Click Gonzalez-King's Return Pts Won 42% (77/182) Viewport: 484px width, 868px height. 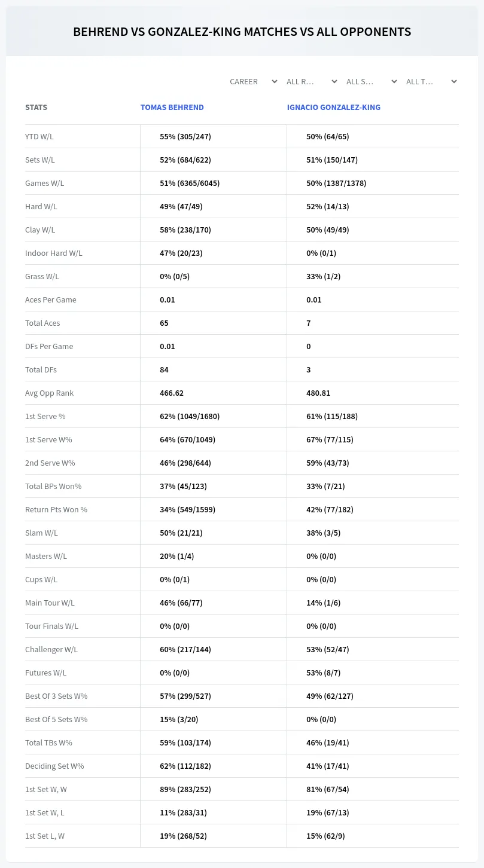coord(330,509)
